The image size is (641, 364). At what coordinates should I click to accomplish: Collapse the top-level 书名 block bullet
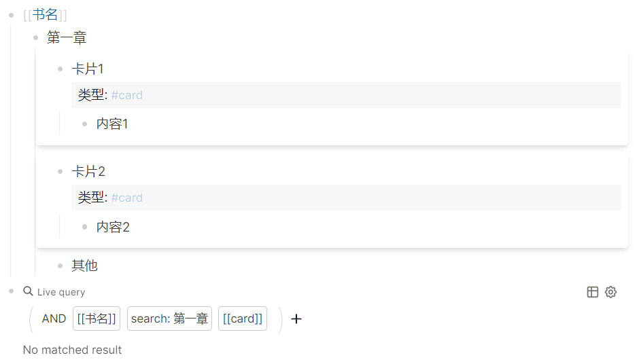(x=12, y=15)
